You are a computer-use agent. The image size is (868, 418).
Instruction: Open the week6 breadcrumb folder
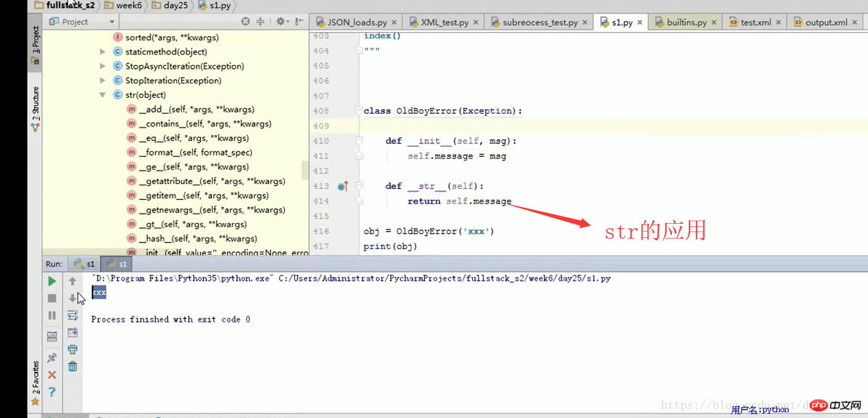[x=123, y=5]
